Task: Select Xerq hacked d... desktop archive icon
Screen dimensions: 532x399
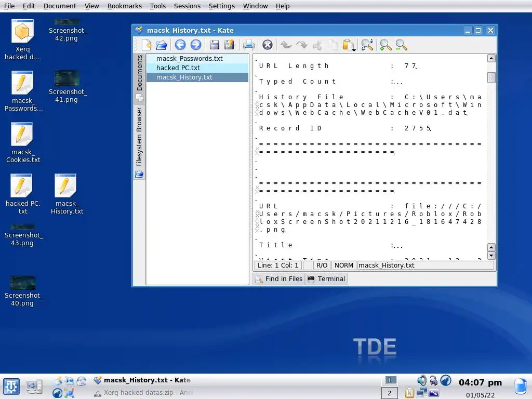Action: tap(22, 40)
